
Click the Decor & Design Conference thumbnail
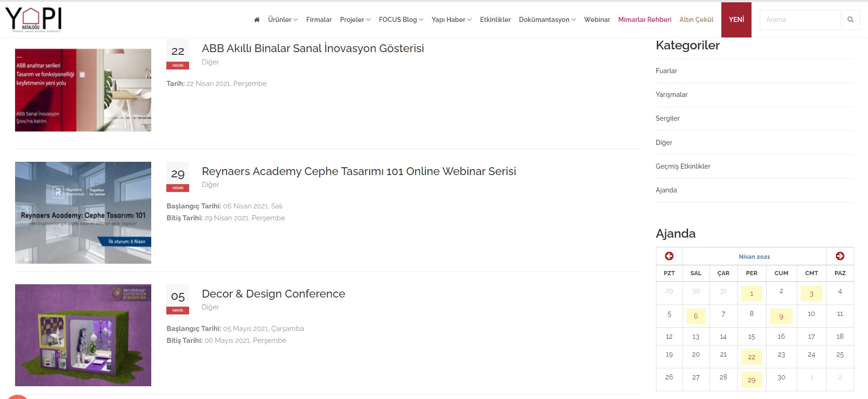pos(83,335)
